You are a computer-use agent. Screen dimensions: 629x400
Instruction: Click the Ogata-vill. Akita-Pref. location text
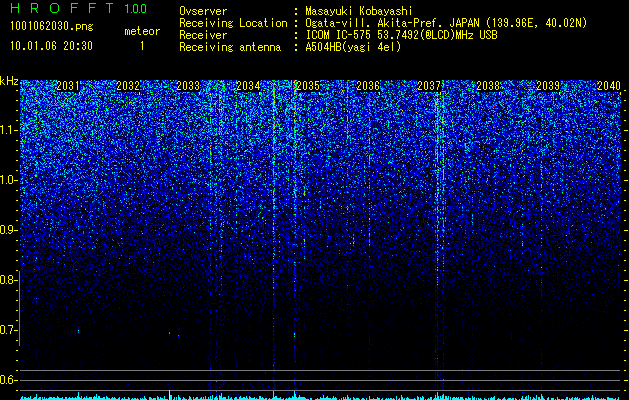pos(446,23)
